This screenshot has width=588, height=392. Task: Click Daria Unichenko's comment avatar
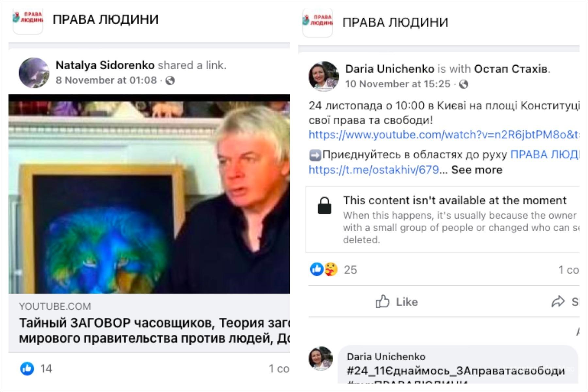click(x=321, y=358)
